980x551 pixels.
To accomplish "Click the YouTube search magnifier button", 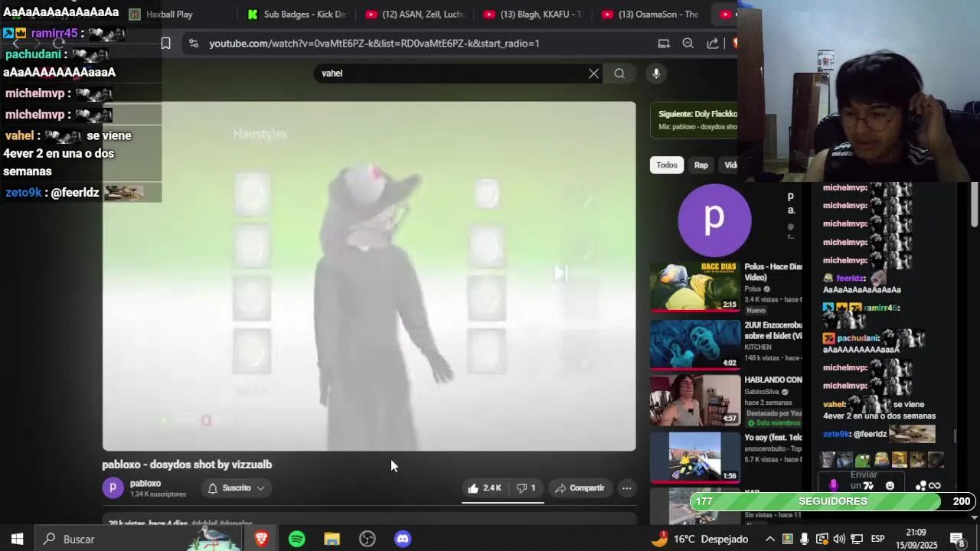I will [619, 73].
